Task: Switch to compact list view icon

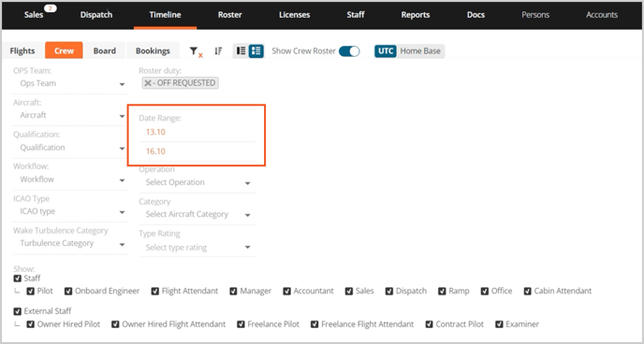Action: coord(241,50)
